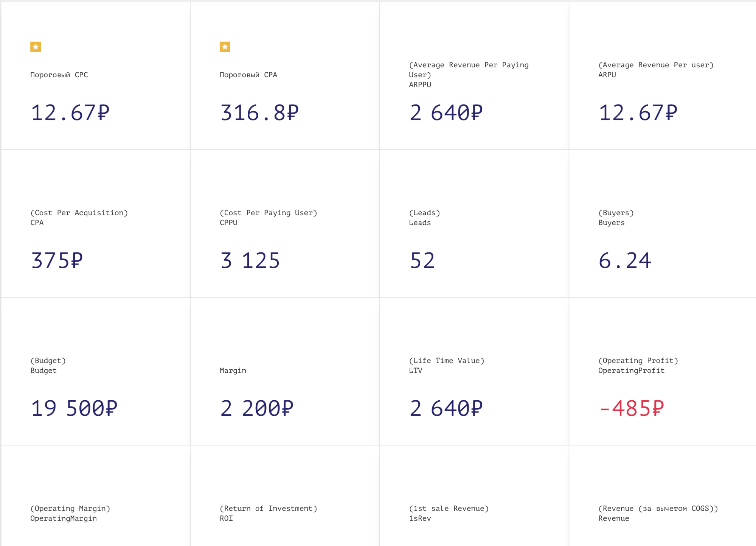Click the Revenue за вычетом COGS label
Screen dimensions: 756x546
click(x=658, y=509)
